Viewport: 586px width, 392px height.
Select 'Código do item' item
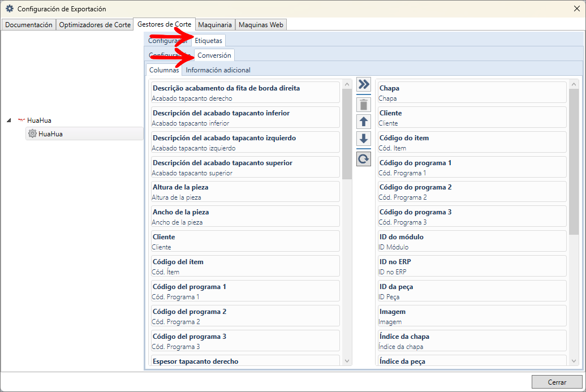pos(472,142)
